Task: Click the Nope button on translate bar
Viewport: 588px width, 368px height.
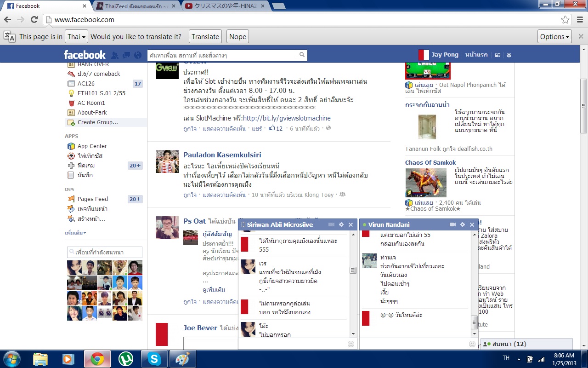Action: 237,37
